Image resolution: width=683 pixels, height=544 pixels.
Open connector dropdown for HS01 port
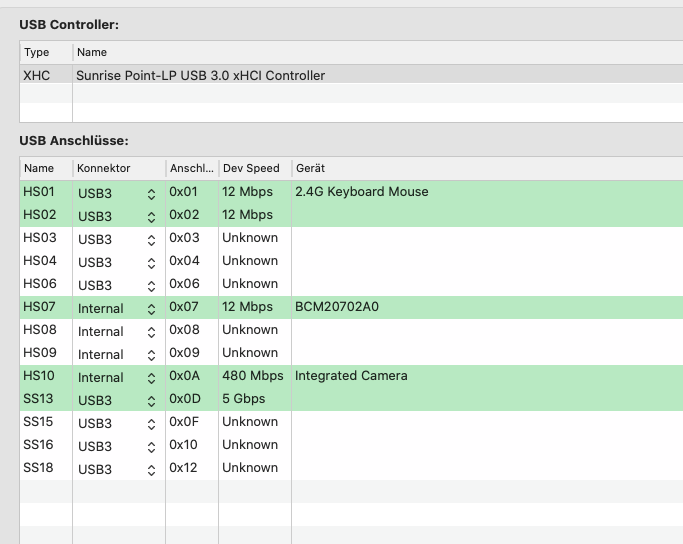click(151, 193)
